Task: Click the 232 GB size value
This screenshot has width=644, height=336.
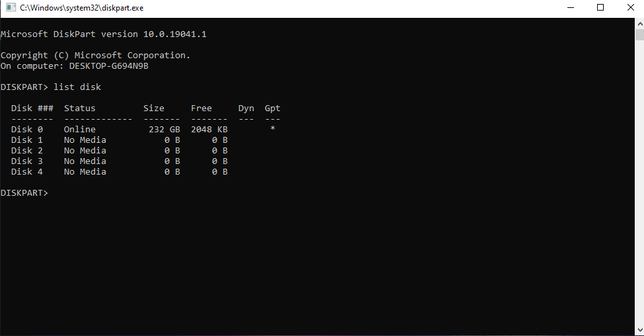Action: 164,130
